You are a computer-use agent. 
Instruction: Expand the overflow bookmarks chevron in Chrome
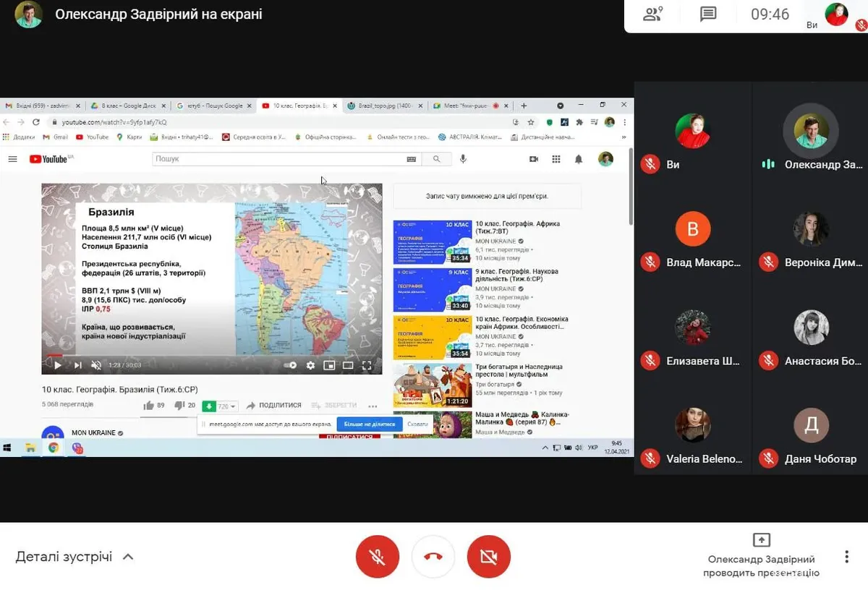point(624,137)
